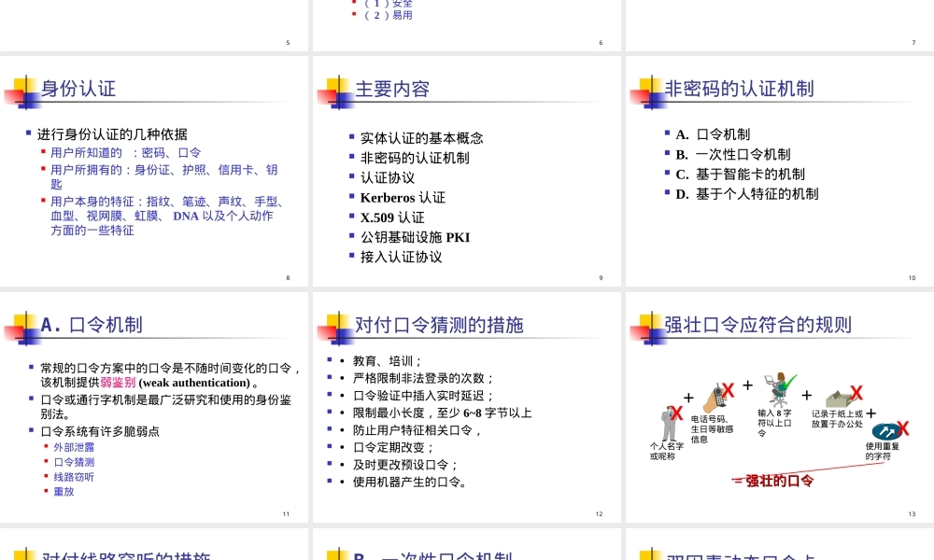Select the slide thumbnail titled 身份认证

154,172
